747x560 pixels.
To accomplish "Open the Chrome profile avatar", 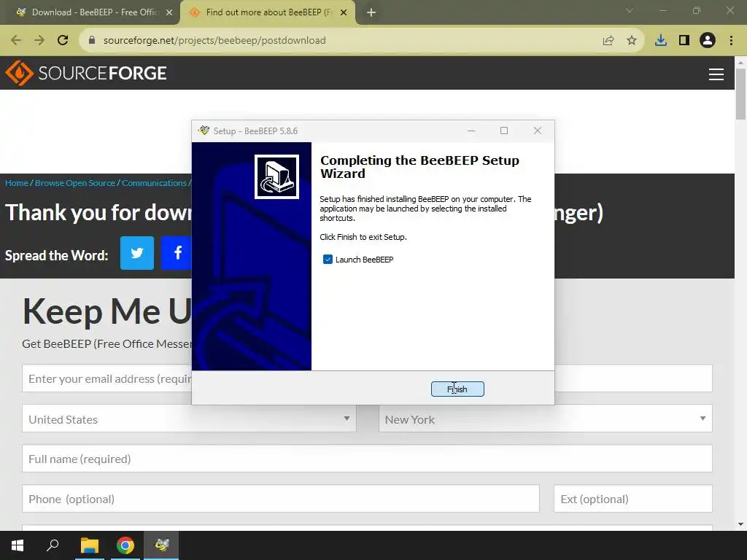I will 708,41.
